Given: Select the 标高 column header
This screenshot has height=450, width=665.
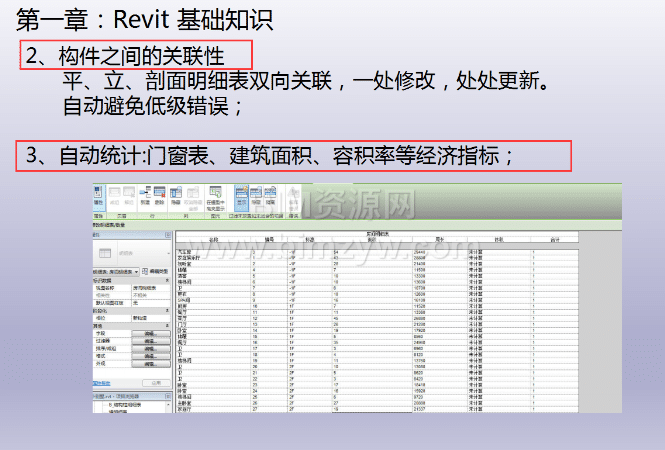Looking at the screenshot, I should click(x=310, y=240).
